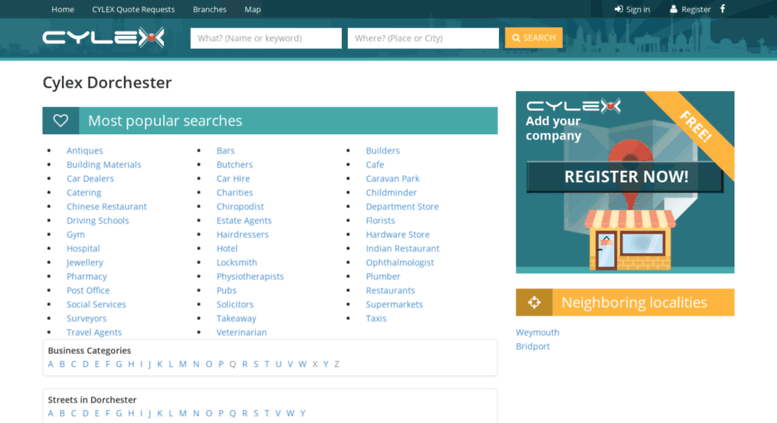This screenshot has width=777, height=423.
Task: Select the Chiropodist link
Action: tap(240, 207)
